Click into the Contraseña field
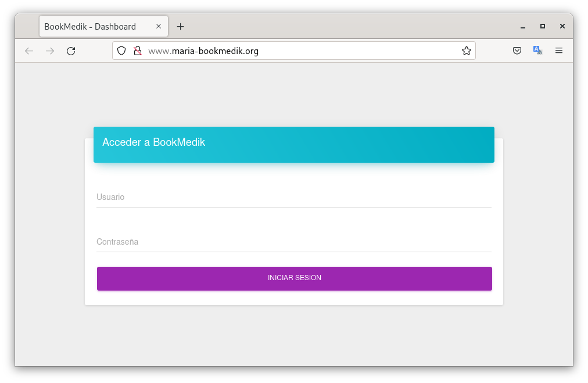Image resolution: width=588 pixels, height=383 pixels. pyautogui.click(x=293, y=242)
